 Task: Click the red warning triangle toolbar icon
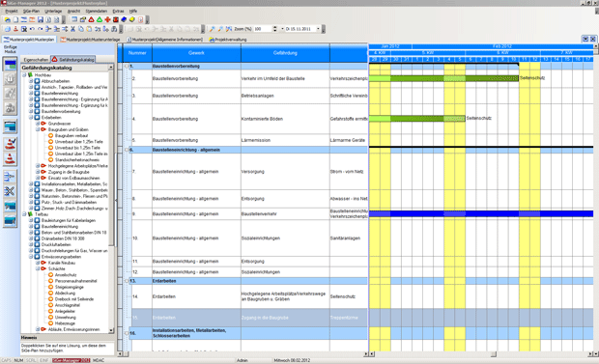92,19
